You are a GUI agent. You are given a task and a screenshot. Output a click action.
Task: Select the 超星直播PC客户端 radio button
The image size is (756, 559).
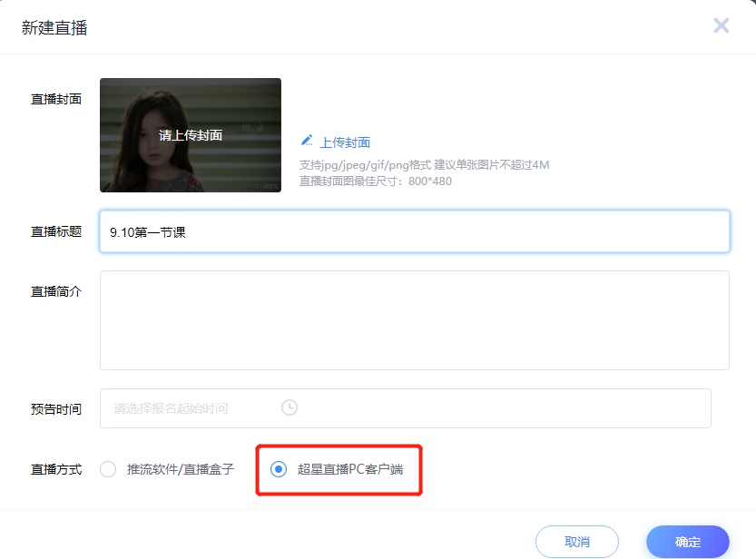[279, 469]
